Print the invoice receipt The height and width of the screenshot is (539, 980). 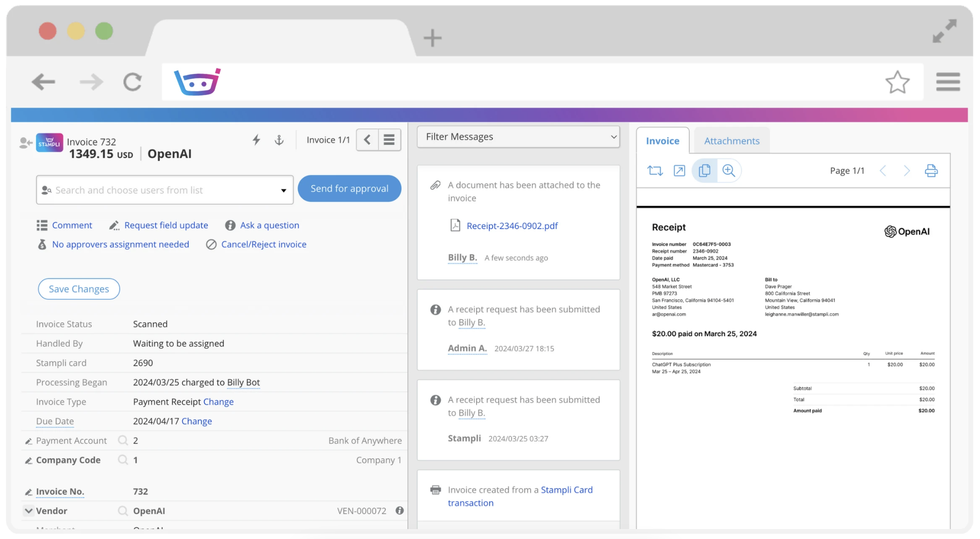point(931,171)
